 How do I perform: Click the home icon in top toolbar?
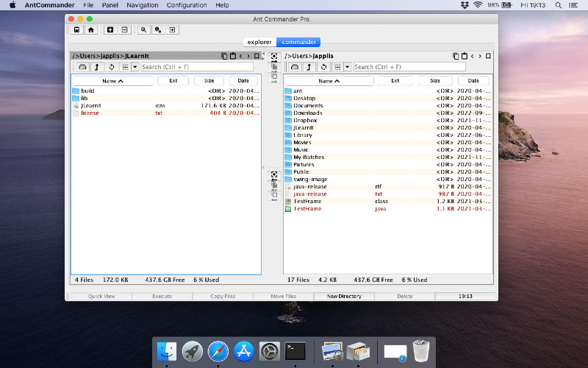pyautogui.click(x=90, y=29)
